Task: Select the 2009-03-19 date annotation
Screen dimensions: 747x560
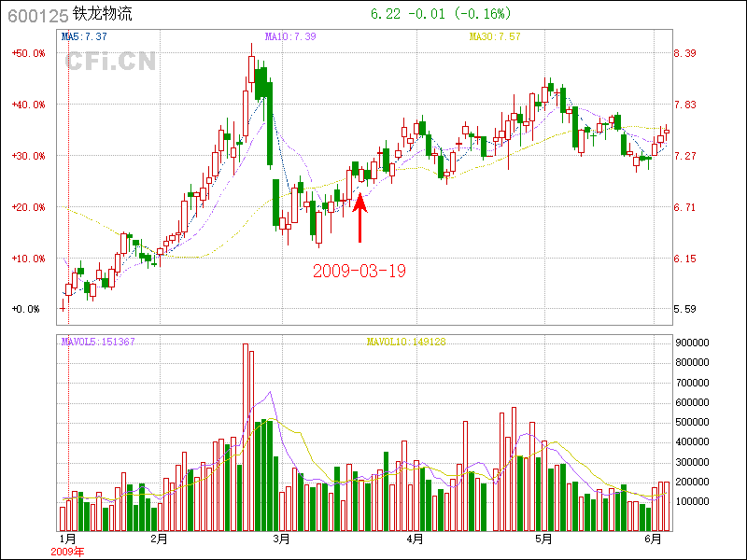Action: tap(359, 271)
